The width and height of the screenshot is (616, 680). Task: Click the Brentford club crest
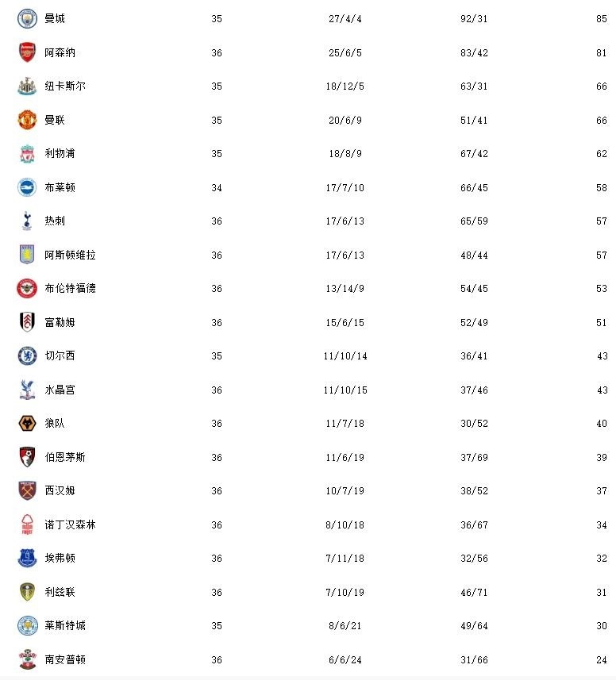[27, 288]
